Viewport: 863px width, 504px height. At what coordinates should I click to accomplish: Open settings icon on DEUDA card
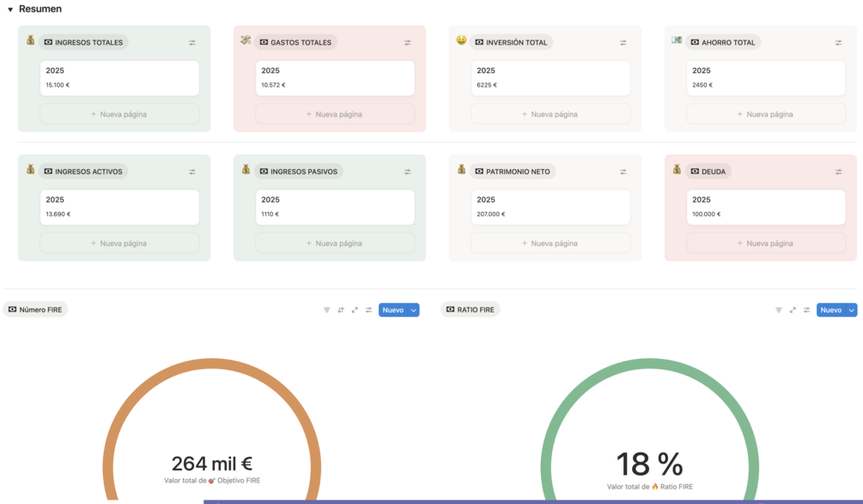pyautogui.click(x=838, y=172)
